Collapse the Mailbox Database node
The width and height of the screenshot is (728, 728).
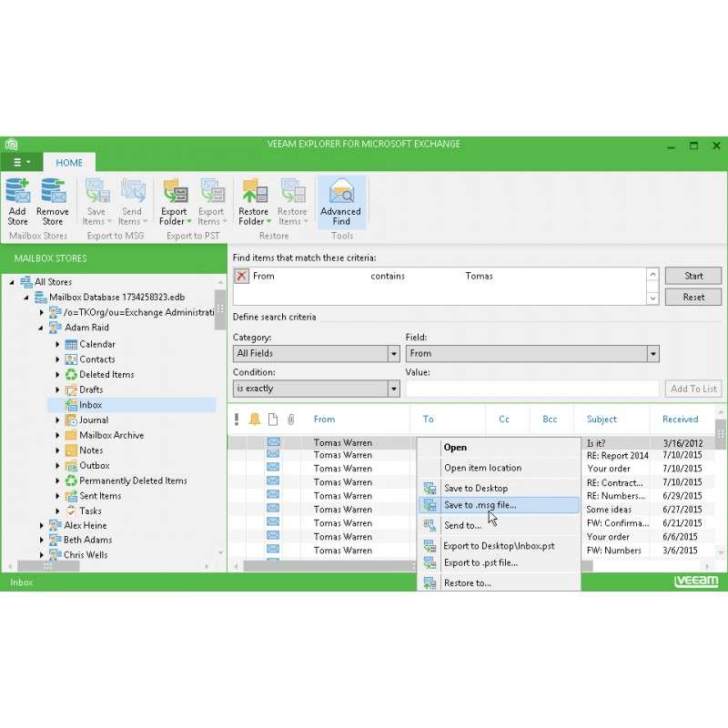[x=26, y=298]
